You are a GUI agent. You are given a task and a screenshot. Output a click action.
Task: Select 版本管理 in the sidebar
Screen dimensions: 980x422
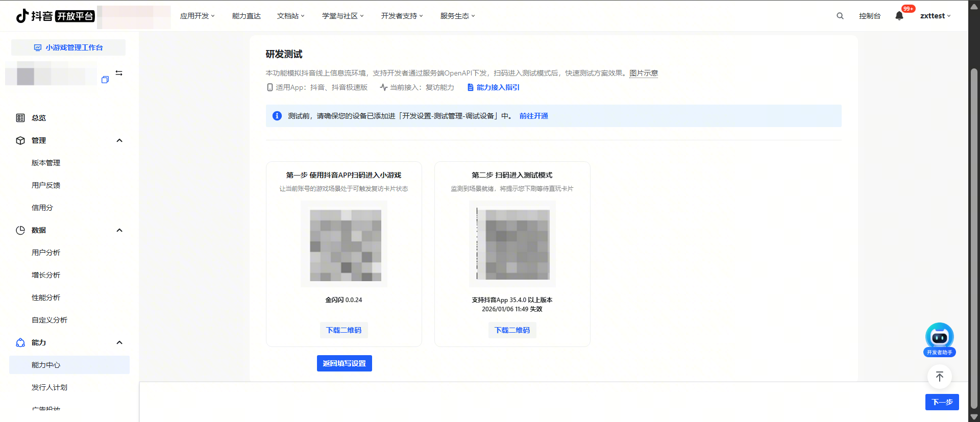coord(46,163)
